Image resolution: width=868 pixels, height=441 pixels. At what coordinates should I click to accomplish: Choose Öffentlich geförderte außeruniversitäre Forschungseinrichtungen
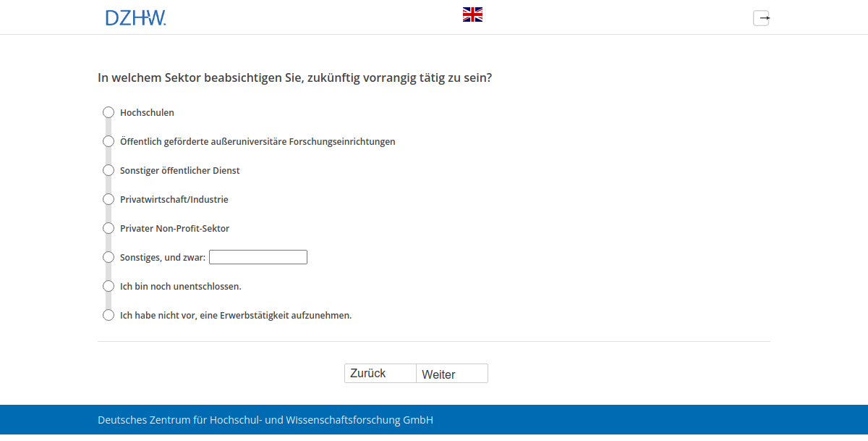coord(109,141)
